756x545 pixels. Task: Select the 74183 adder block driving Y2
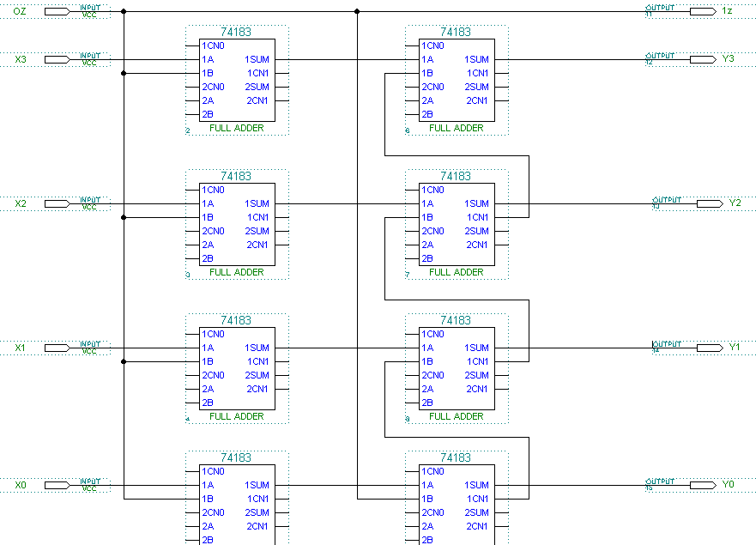pyautogui.click(x=457, y=224)
